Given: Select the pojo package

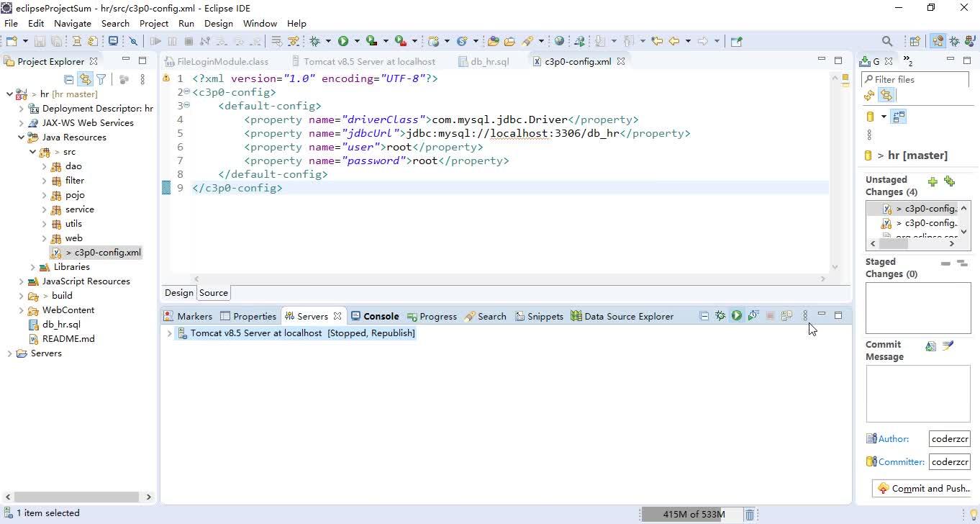Looking at the screenshot, I should [x=75, y=195].
